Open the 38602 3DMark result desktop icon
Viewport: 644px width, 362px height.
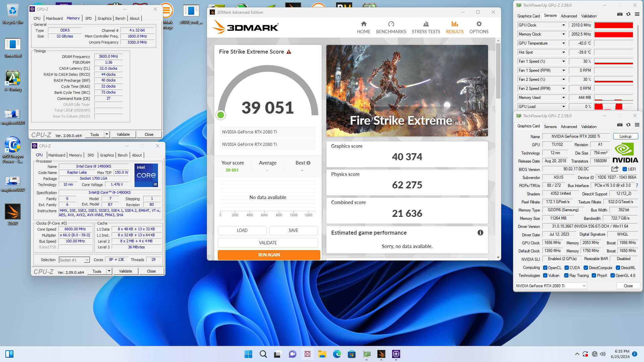click(x=13, y=215)
